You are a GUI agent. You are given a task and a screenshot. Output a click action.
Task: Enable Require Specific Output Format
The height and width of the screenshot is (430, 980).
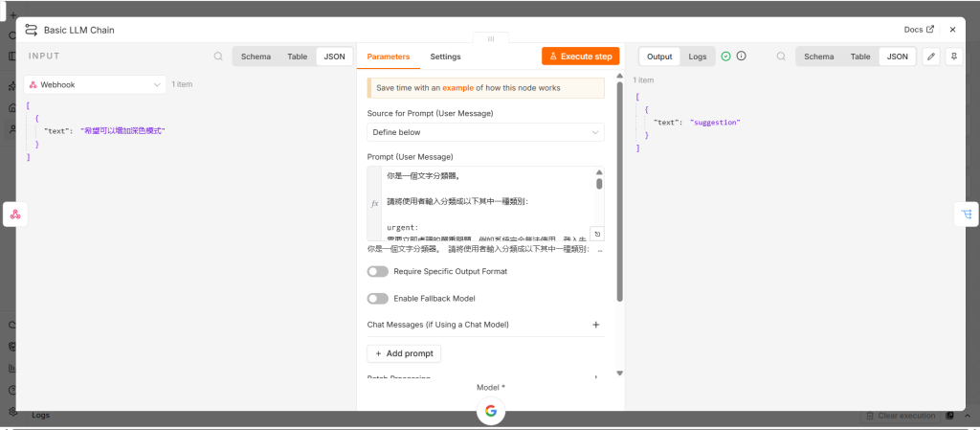tap(377, 271)
